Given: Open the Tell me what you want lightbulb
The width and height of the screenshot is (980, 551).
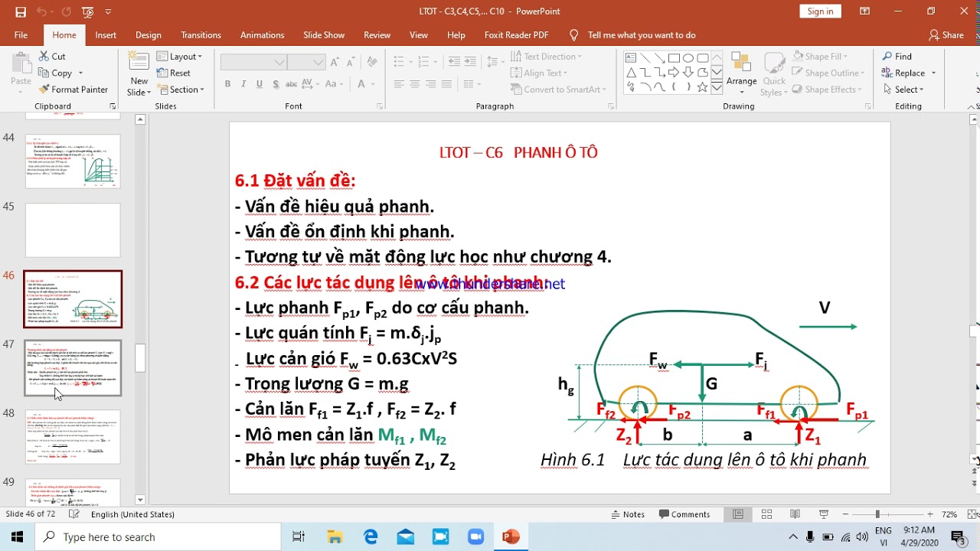Looking at the screenshot, I should tap(574, 35).
